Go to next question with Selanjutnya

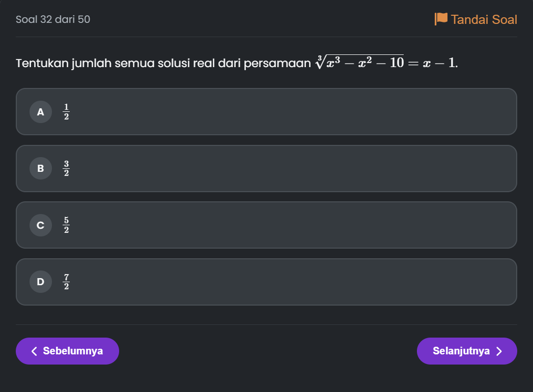tap(467, 351)
